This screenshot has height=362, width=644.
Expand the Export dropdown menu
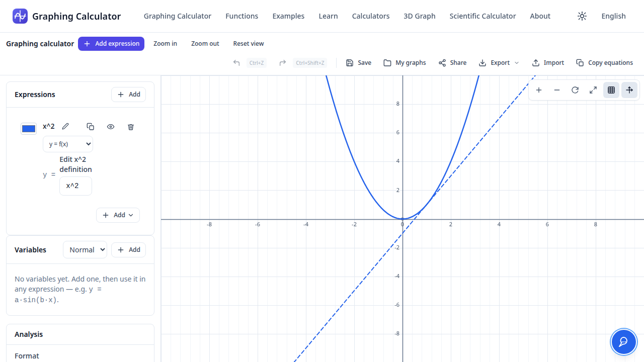(x=499, y=63)
